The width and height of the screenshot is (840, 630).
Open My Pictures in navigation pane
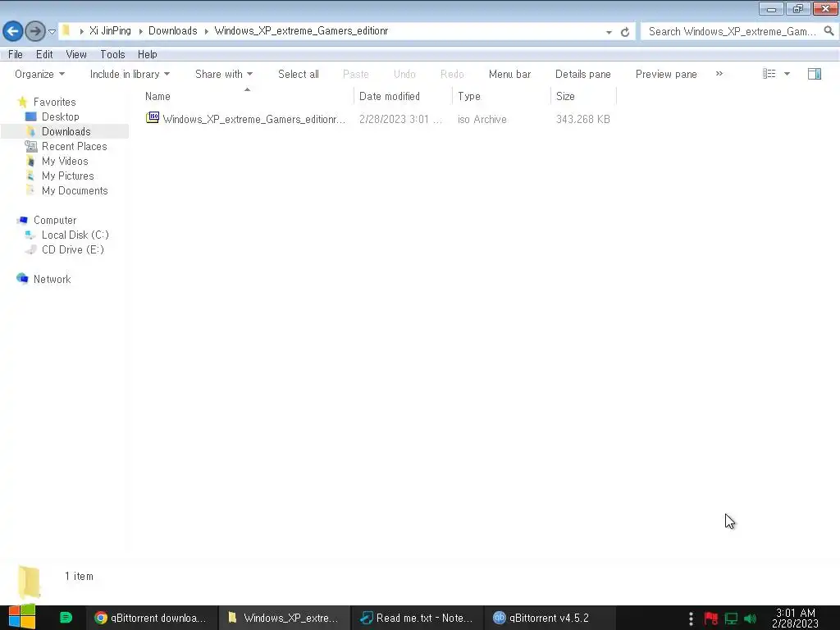(x=67, y=176)
